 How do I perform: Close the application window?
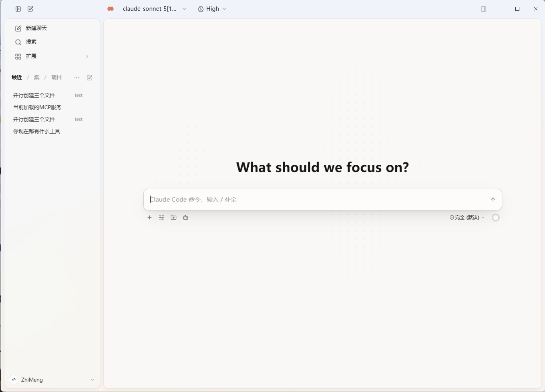click(535, 9)
